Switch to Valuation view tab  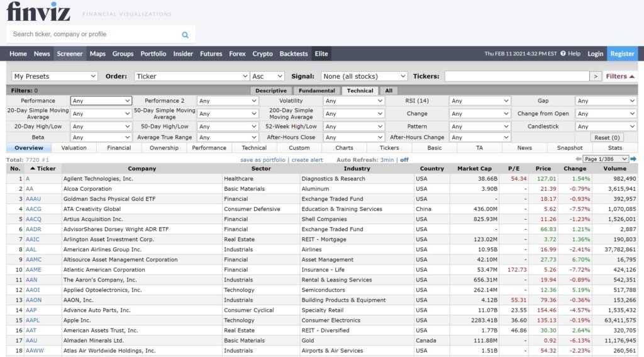point(74,148)
